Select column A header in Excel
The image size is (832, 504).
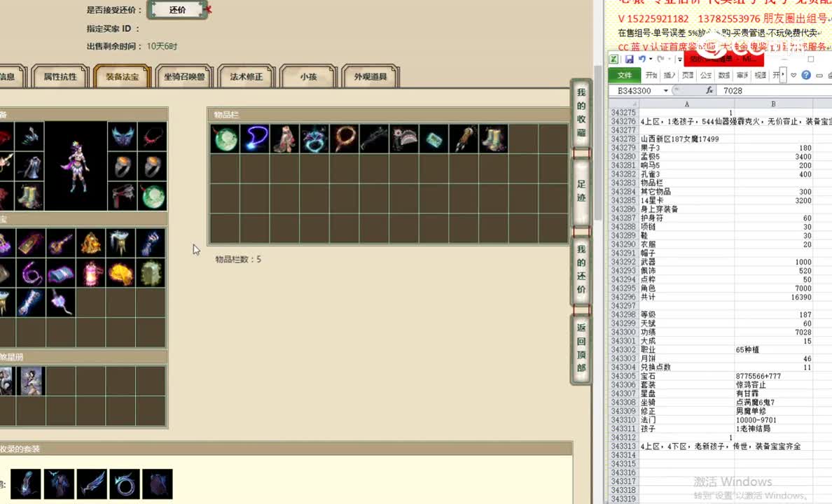tap(686, 104)
